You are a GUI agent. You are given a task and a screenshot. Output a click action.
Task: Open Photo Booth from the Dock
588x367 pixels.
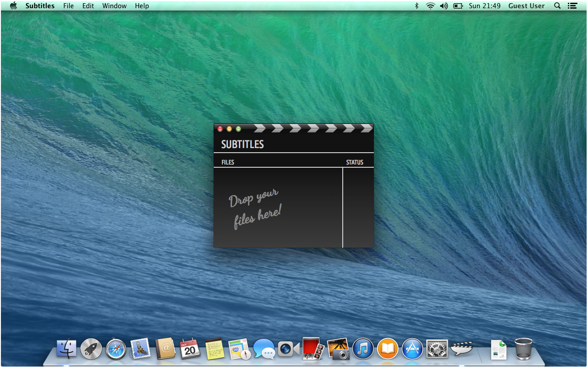(x=313, y=349)
